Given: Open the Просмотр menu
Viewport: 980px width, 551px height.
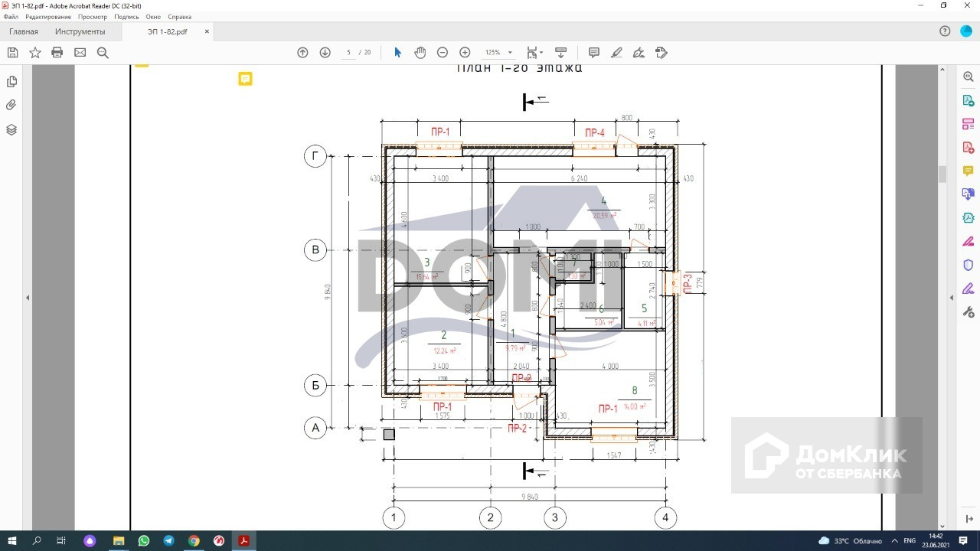Looking at the screenshot, I should pyautogui.click(x=93, y=17).
